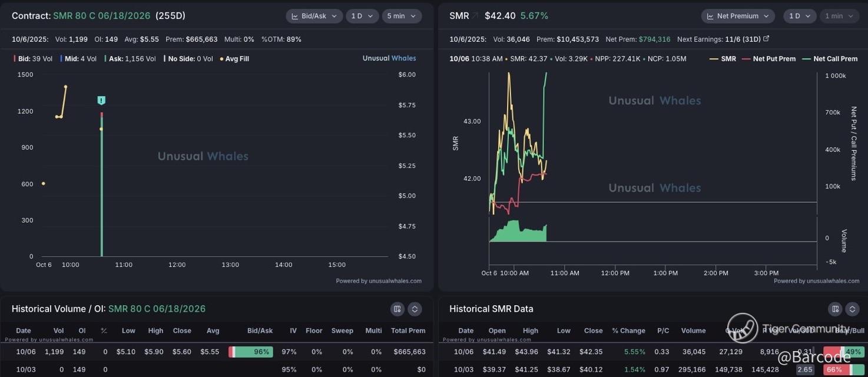The height and width of the screenshot is (377, 868).
Task: Open SMR 80 C 06/18/2026 contract link
Action: (101, 16)
